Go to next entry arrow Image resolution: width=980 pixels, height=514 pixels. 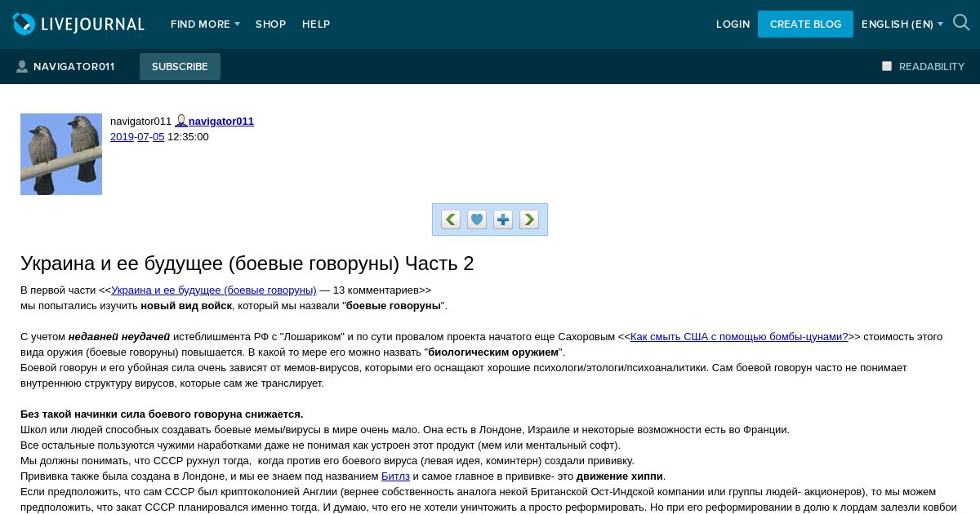click(529, 219)
